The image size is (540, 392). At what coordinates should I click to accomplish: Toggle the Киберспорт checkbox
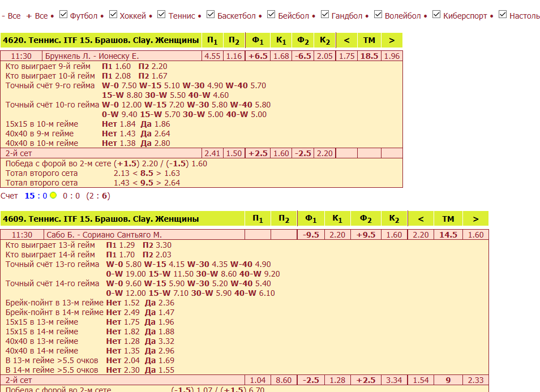coord(436,15)
